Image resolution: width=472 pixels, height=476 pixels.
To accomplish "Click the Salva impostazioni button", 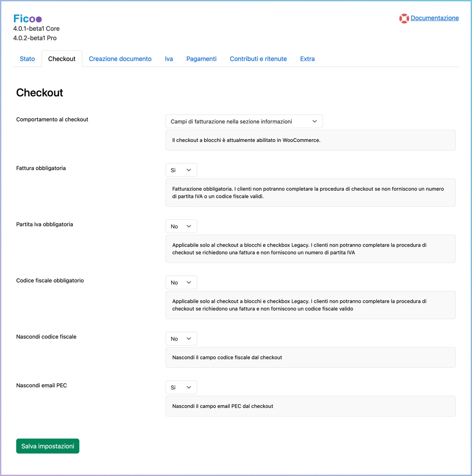I will [48, 446].
